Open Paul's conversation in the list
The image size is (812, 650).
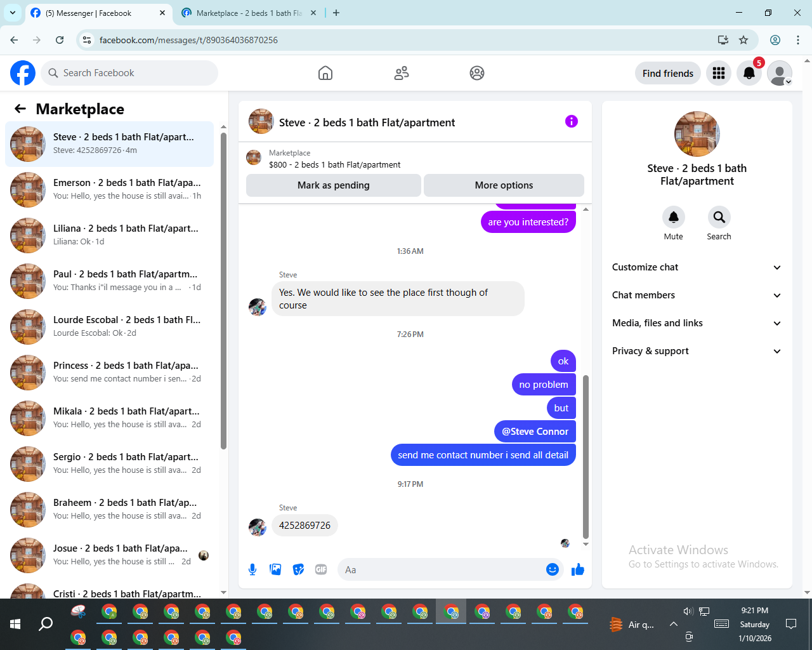click(x=109, y=281)
